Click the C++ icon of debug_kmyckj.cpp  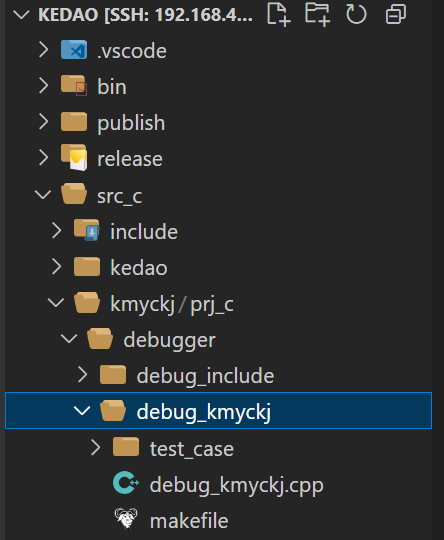126,483
